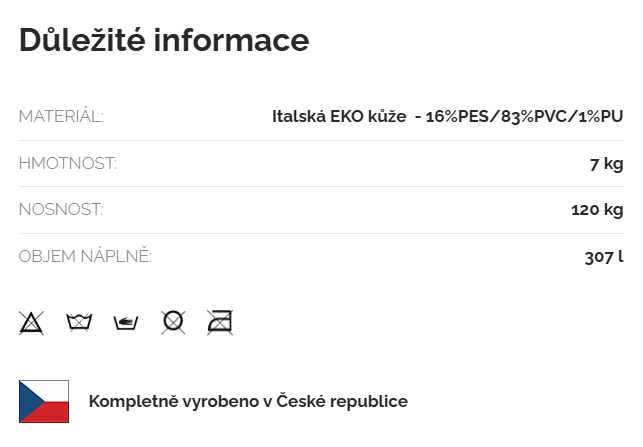The width and height of the screenshot is (643, 447).
Task: Click the "120 kg" load capacity value
Action: (596, 210)
